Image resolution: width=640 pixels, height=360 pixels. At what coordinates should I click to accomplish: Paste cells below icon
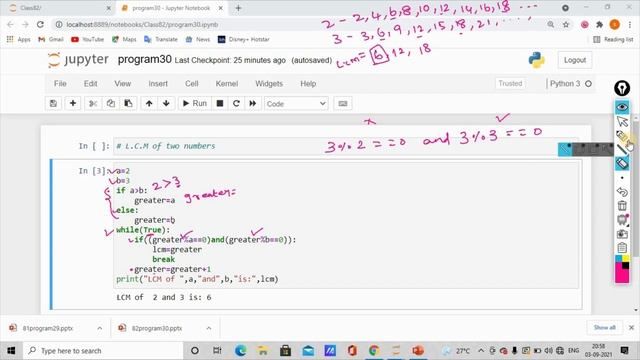point(128,104)
